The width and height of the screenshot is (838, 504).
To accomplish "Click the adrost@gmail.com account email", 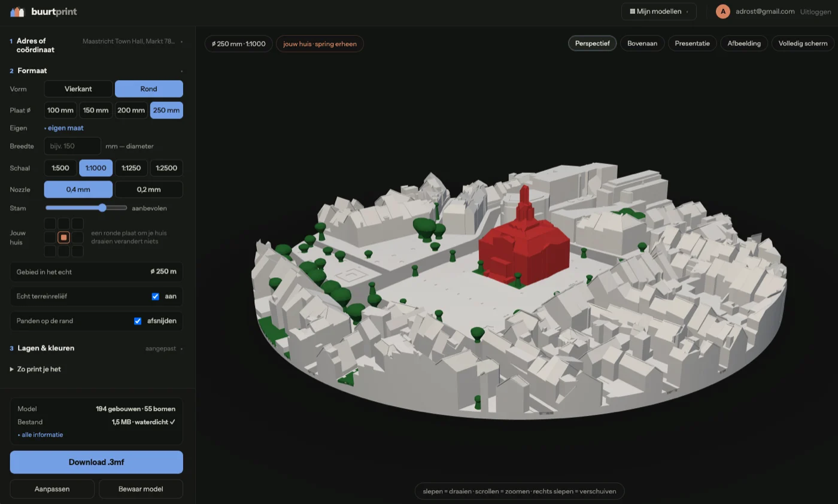I will coord(765,11).
